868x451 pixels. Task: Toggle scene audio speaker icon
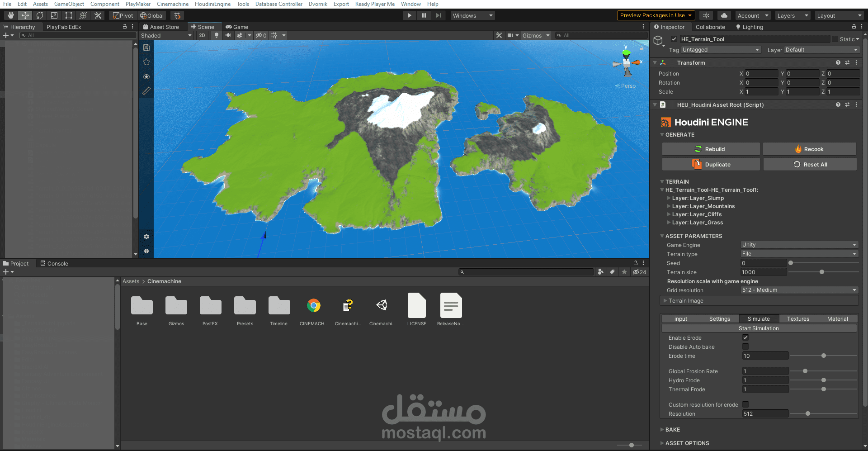click(228, 35)
